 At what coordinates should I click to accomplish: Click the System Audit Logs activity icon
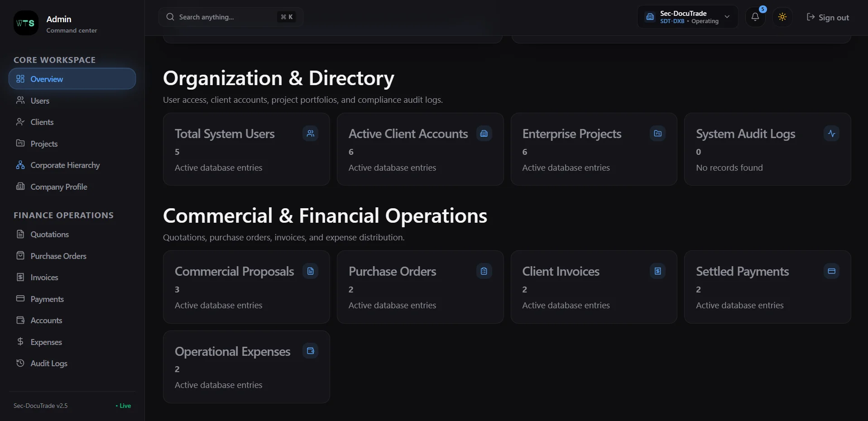click(x=832, y=134)
